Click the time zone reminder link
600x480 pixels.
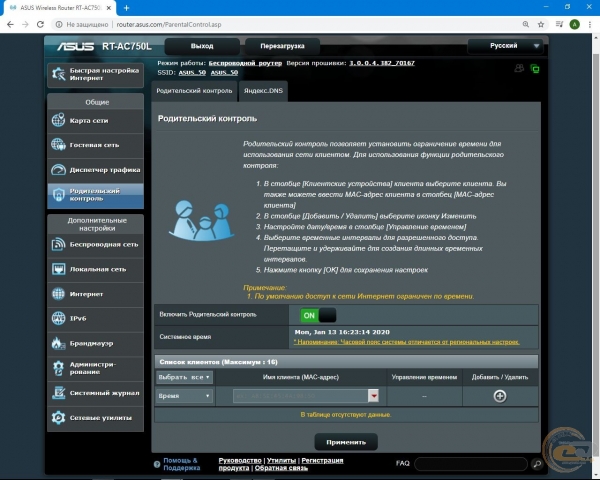coord(406,342)
